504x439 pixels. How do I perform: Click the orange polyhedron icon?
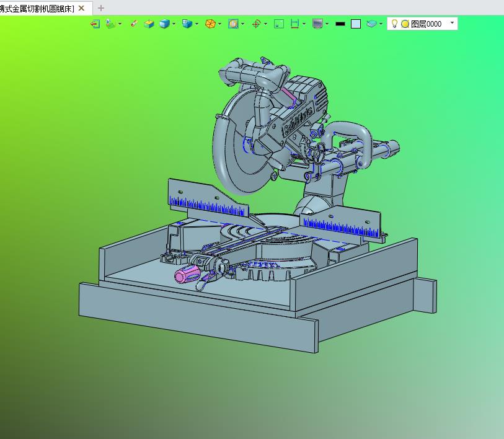coord(210,24)
